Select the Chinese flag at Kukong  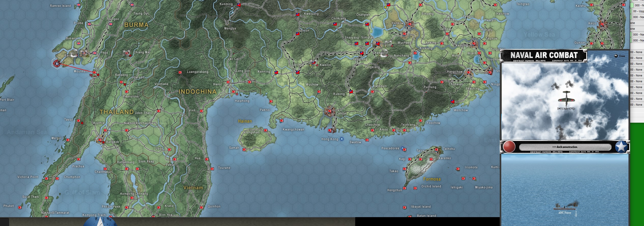351,92
